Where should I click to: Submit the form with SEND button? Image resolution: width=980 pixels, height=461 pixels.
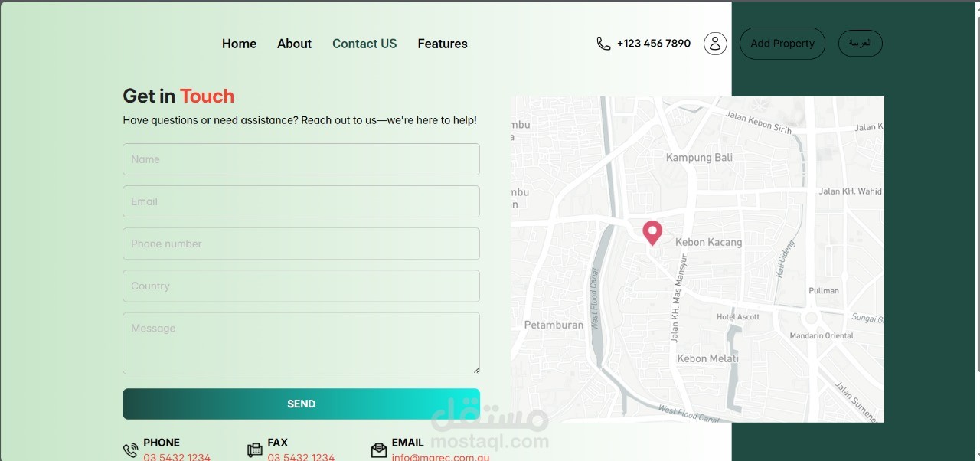[301, 404]
